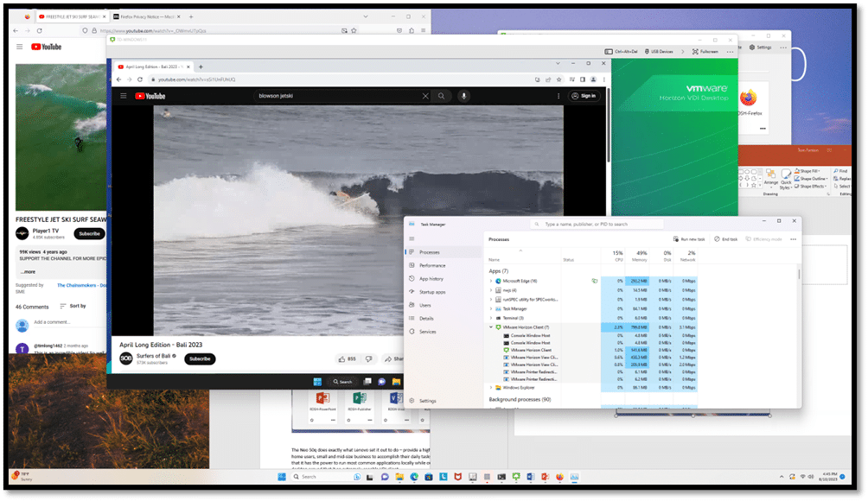Collapse VMware Horizon Client (7) group
The image size is (868, 501).
click(x=491, y=327)
